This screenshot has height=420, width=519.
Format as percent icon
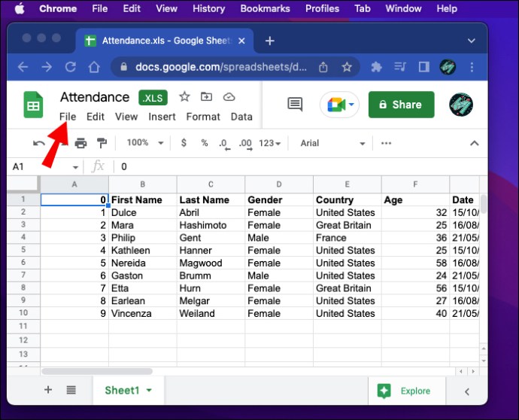click(205, 143)
